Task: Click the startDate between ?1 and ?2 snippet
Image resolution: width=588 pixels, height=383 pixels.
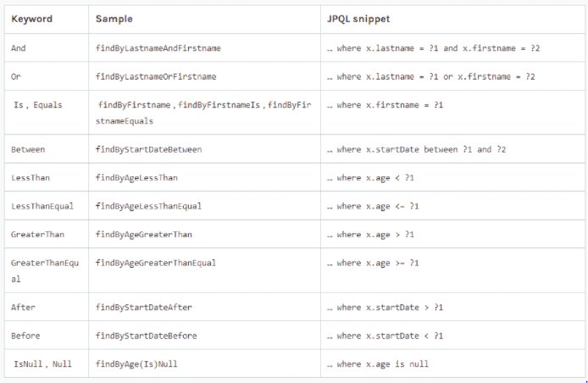Action: pyautogui.click(x=417, y=149)
